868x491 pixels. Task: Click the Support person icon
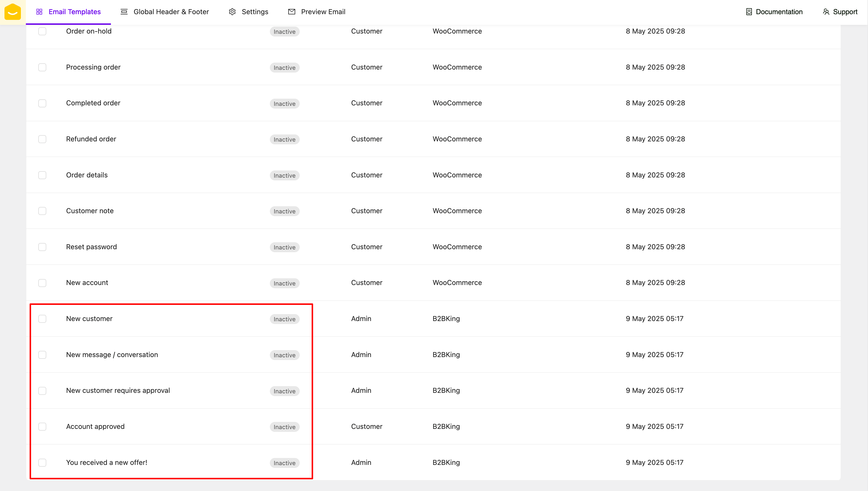click(826, 12)
